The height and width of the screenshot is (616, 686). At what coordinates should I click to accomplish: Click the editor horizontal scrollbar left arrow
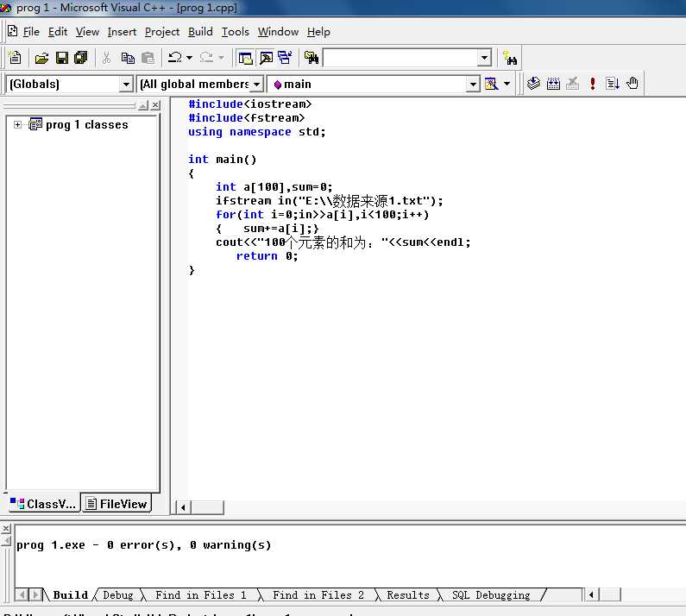pyautogui.click(x=183, y=507)
